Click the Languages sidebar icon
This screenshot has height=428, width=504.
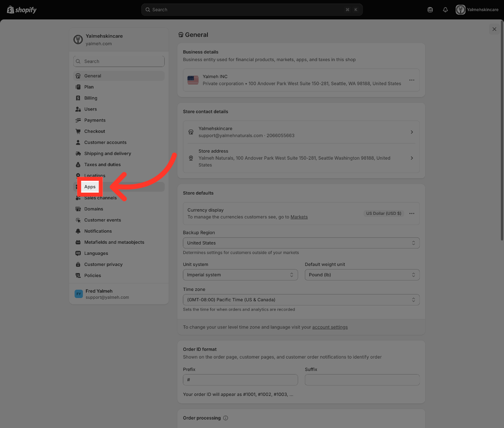[x=78, y=253]
